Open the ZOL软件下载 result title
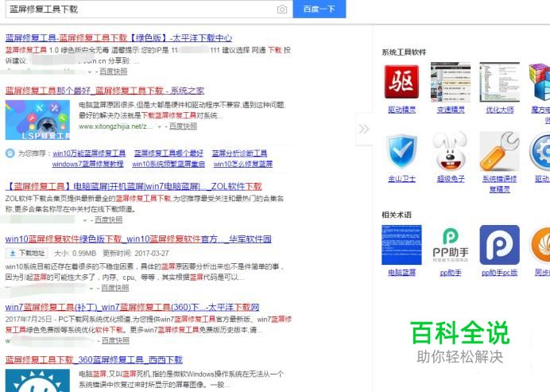Image resolution: width=550 pixels, height=392 pixels. coord(134,186)
